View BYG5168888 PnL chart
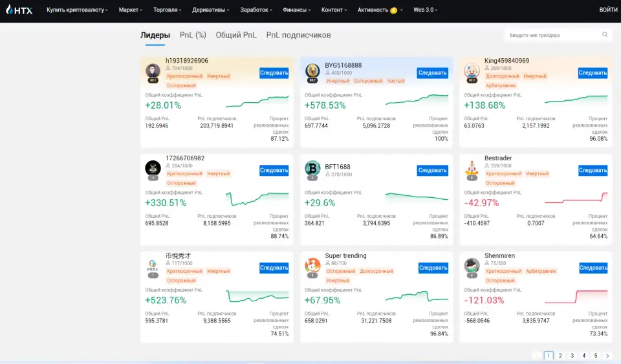This screenshot has width=621, height=364. tap(417, 100)
